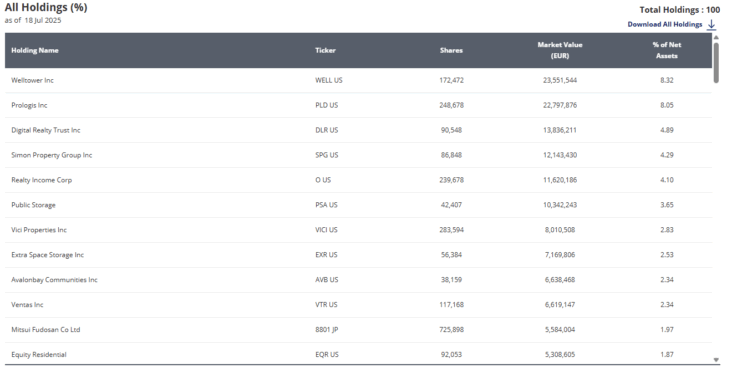Click the as of 18 Jul 2025 date
The image size is (732, 368).
pos(33,21)
